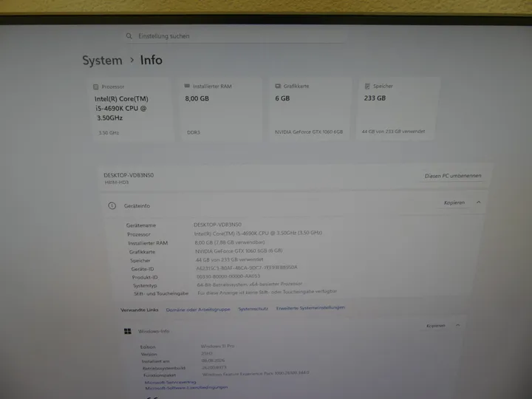Click the Speicher card icon
532x399 pixels.
(367, 86)
